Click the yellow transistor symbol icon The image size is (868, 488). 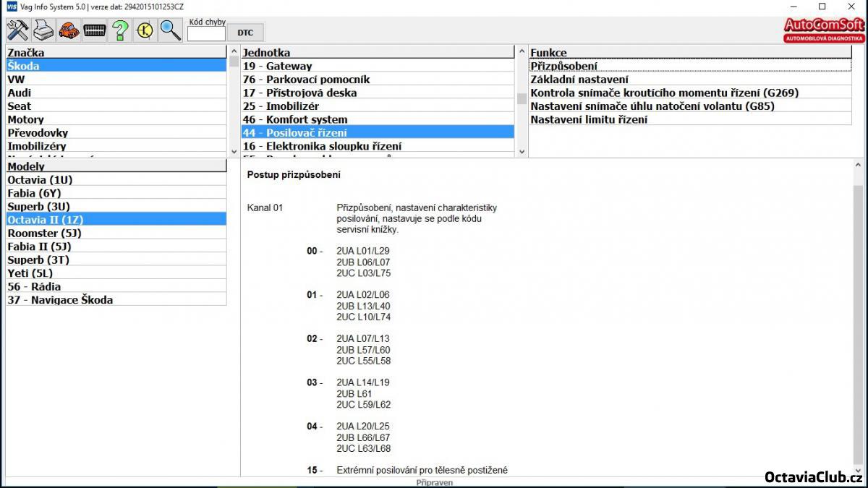(145, 30)
